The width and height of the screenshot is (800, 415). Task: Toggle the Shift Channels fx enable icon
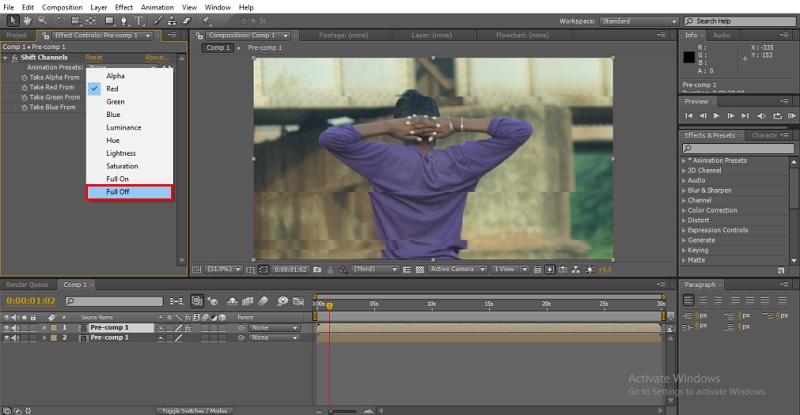tap(15, 58)
